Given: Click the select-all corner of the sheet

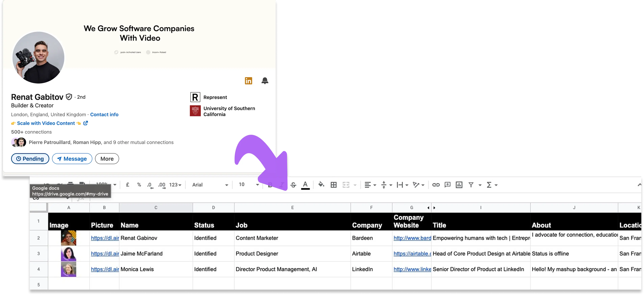Looking at the screenshot, I should tap(39, 208).
